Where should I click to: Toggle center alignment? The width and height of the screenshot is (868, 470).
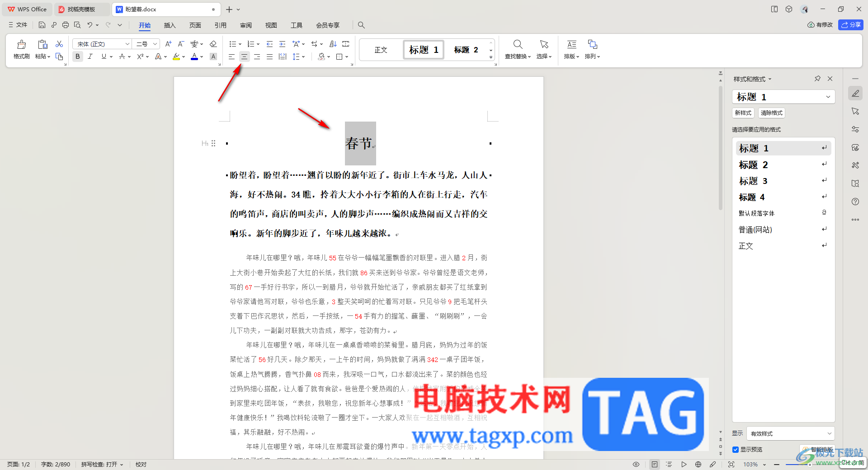(244, 56)
